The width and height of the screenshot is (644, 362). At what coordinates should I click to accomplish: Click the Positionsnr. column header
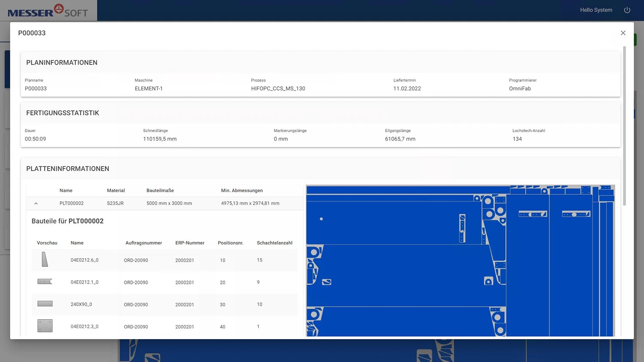coord(231,243)
